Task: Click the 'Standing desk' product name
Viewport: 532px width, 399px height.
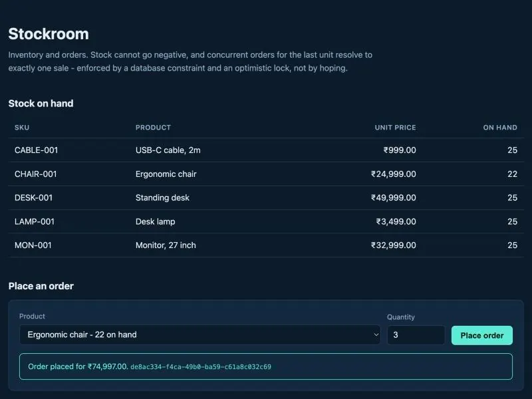Action: (x=162, y=198)
